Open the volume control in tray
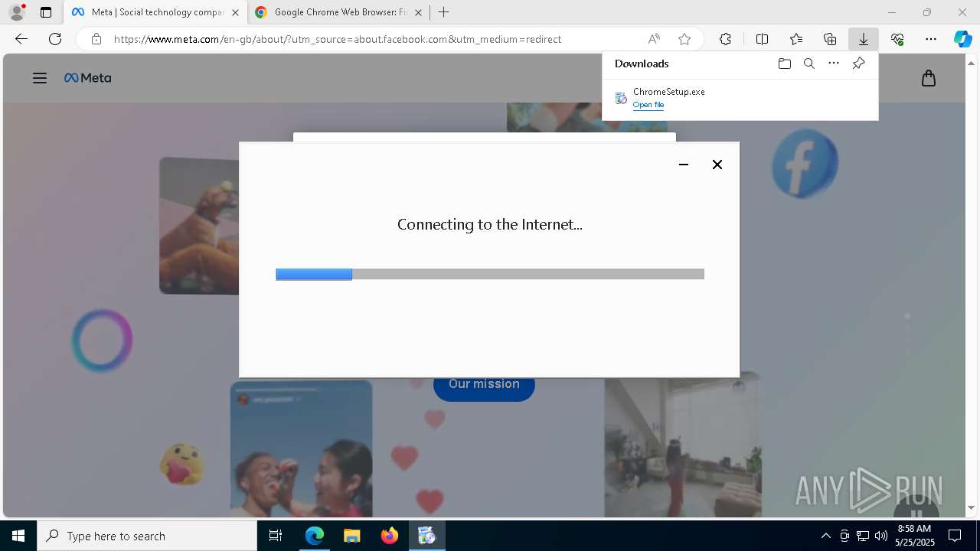 pos(881,536)
